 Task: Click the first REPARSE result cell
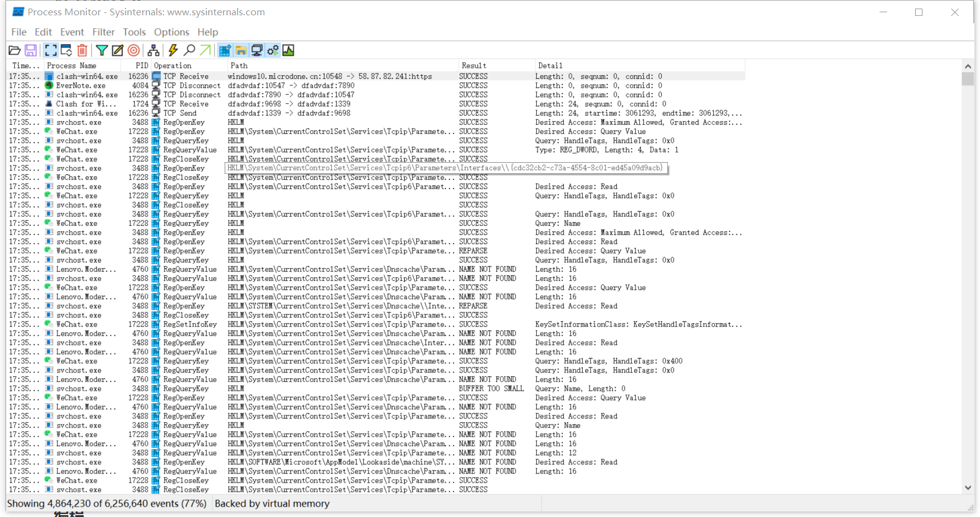(473, 251)
